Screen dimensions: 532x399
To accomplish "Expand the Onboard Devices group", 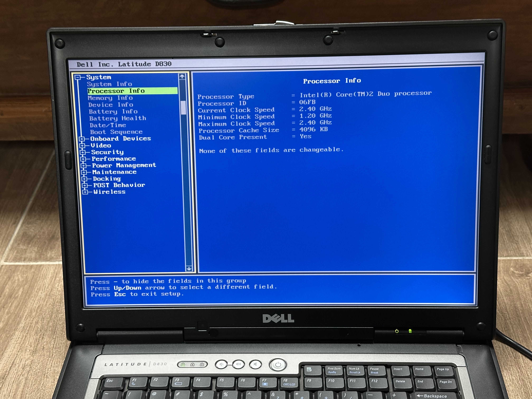I will [82, 139].
